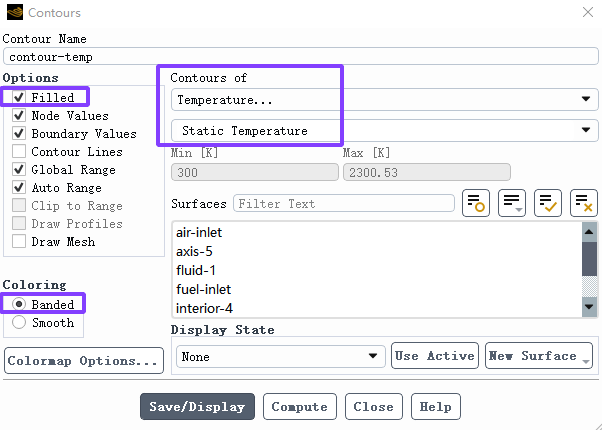Open the Display State None dropdown
The width and height of the screenshot is (602, 430).
pos(281,356)
